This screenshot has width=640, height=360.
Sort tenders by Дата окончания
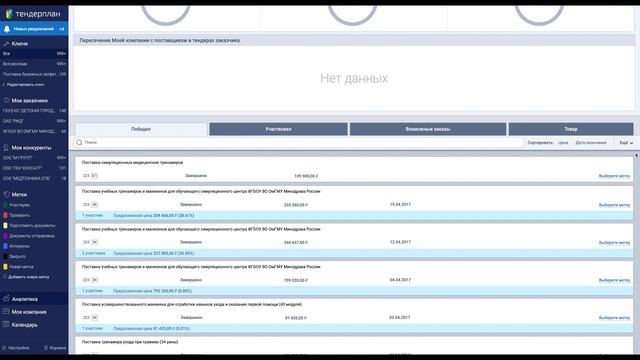coord(591,143)
